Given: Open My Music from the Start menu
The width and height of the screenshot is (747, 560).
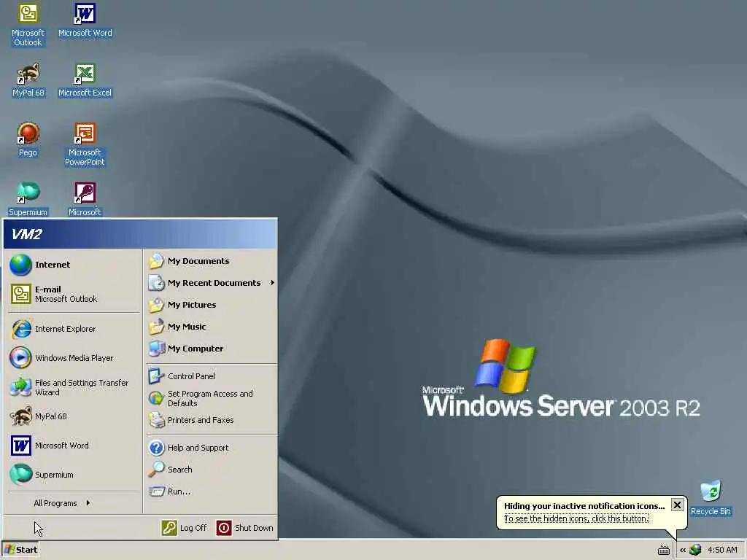Looking at the screenshot, I should 211,327.
